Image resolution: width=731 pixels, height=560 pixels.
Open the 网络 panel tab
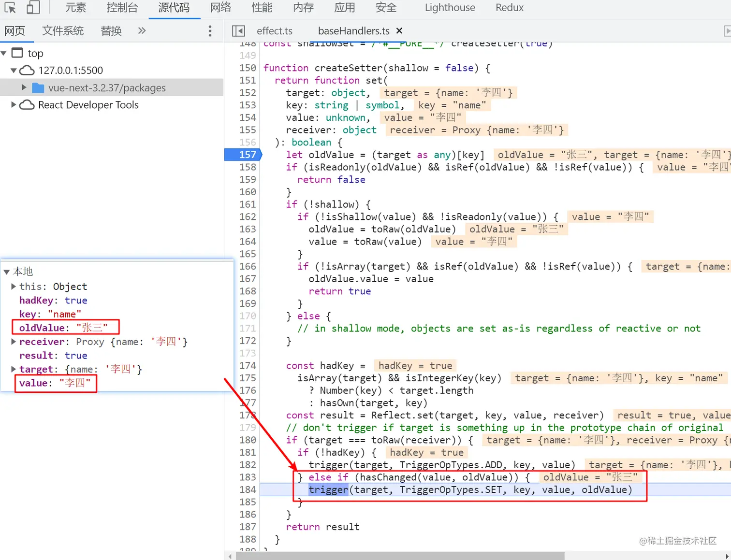click(x=220, y=8)
